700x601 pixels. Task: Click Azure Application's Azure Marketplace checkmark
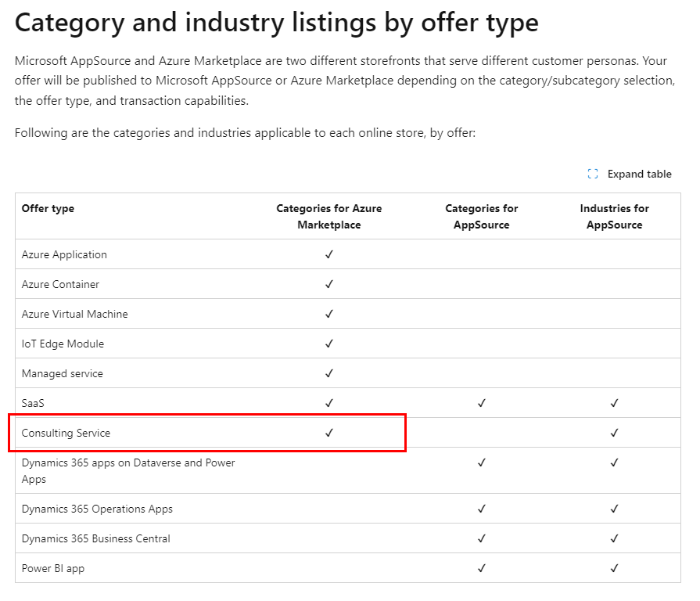click(329, 254)
